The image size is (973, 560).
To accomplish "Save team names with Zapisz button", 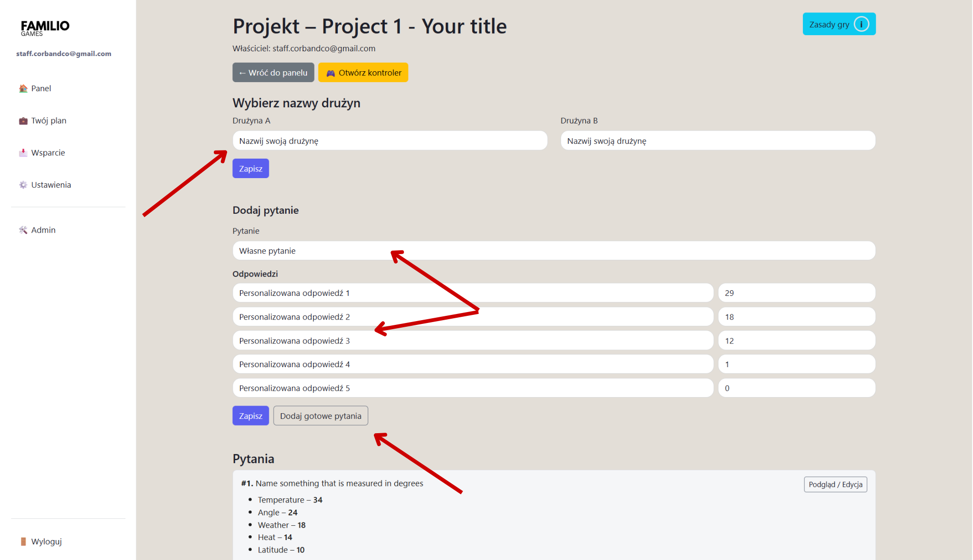I will pyautogui.click(x=250, y=169).
